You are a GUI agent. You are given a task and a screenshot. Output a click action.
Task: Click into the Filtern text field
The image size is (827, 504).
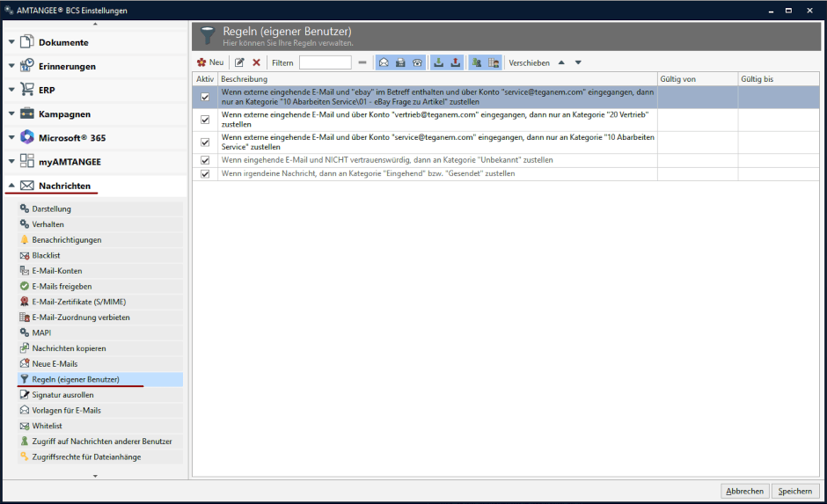325,62
